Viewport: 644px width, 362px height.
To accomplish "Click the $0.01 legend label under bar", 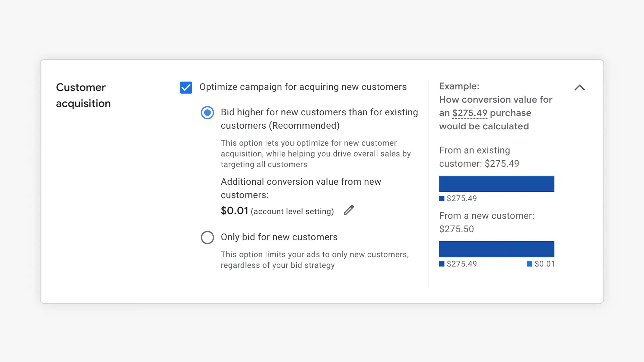I will 544,264.
